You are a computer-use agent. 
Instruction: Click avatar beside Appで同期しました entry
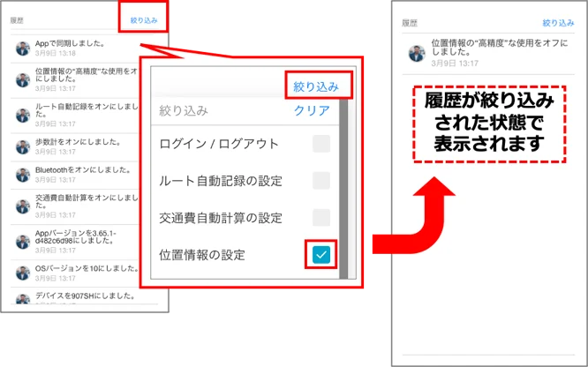tap(23, 49)
